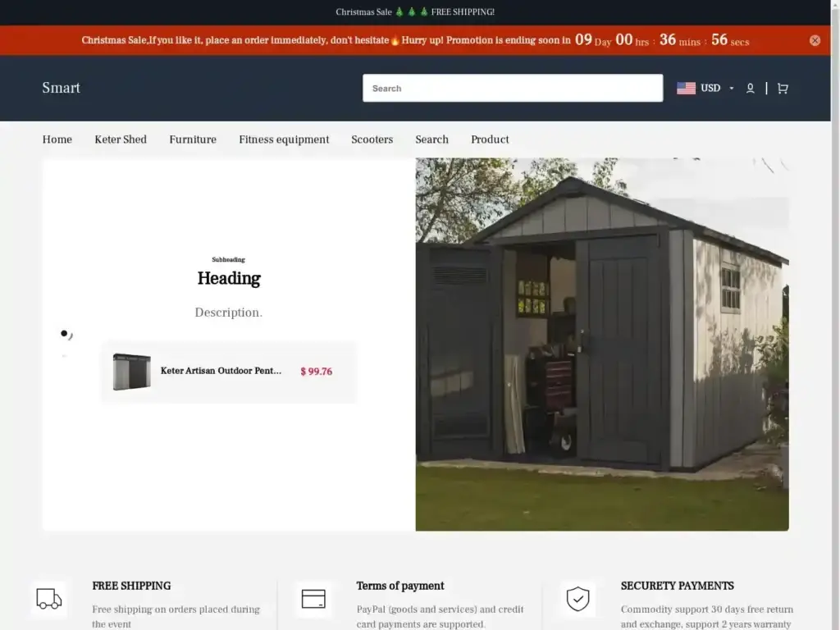Open the USD currency selector label

coord(710,89)
